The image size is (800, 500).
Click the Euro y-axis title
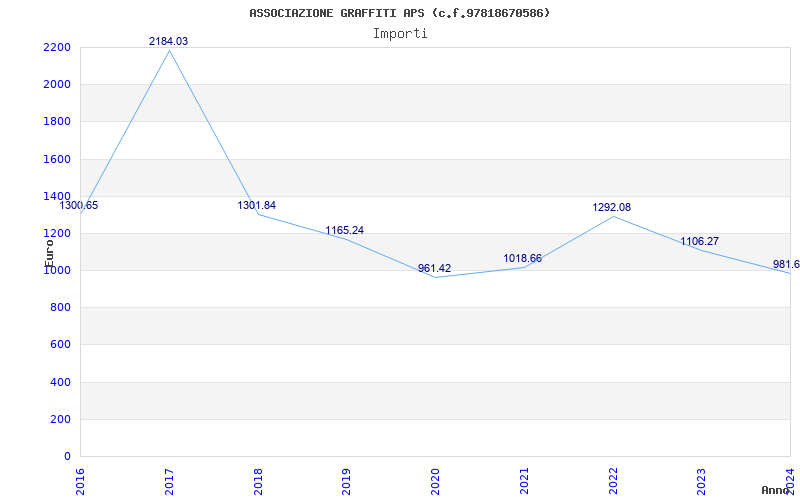(x=49, y=253)
